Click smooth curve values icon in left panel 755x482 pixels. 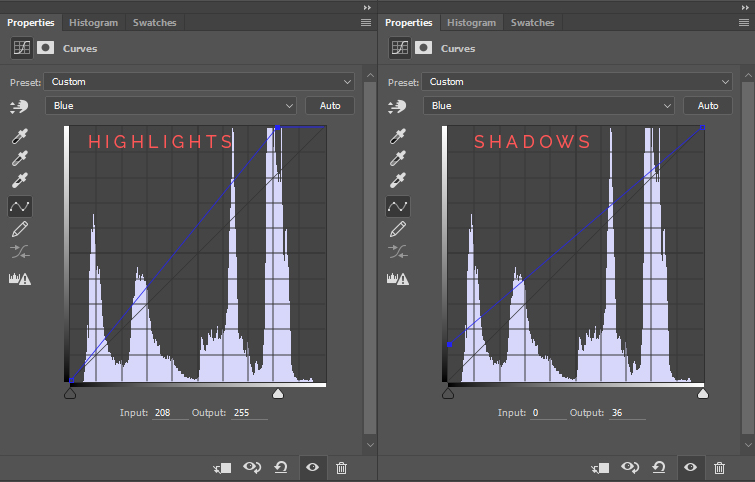(20, 251)
